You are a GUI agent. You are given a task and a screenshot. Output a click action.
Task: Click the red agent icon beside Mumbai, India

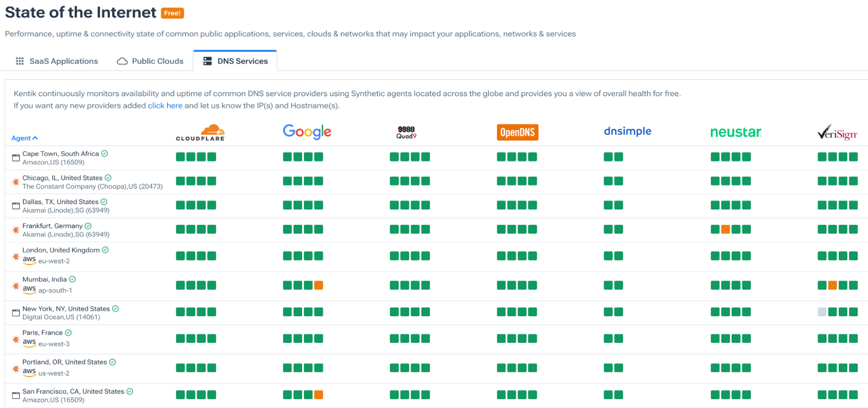pyautogui.click(x=16, y=286)
